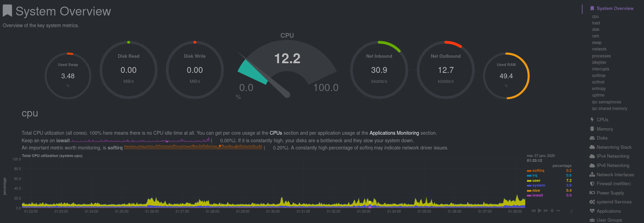Select ipc shared memory in sidebar
The image size is (644, 223).
610,109
